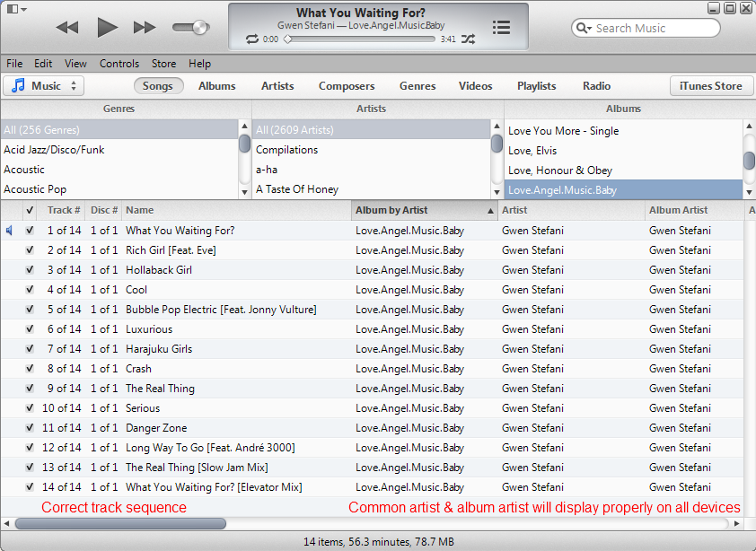Click the horizontal scrollbar left arrow
This screenshot has height=551, width=756.
click(7, 523)
